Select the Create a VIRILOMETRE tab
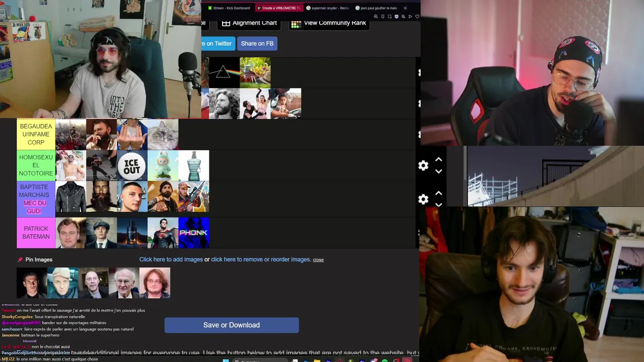Screen dimensions: 644x362 [278, 8]
